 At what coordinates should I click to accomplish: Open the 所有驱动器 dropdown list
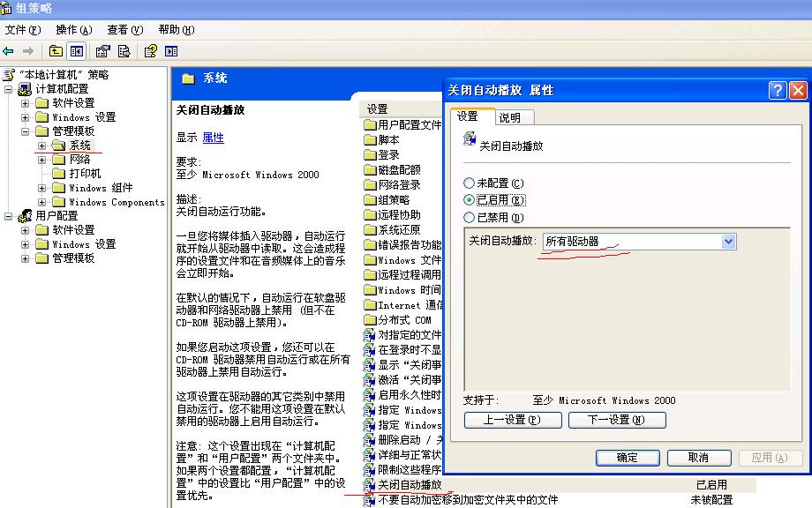pyautogui.click(x=728, y=241)
